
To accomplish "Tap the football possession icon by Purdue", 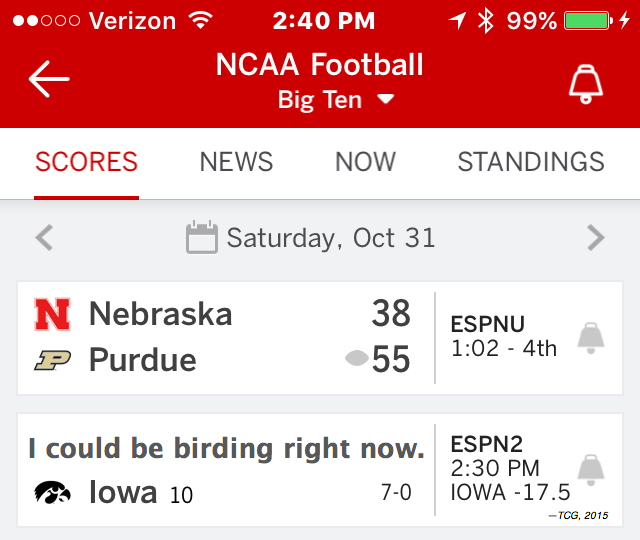I will pyautogui.click(x=357, y=358).
